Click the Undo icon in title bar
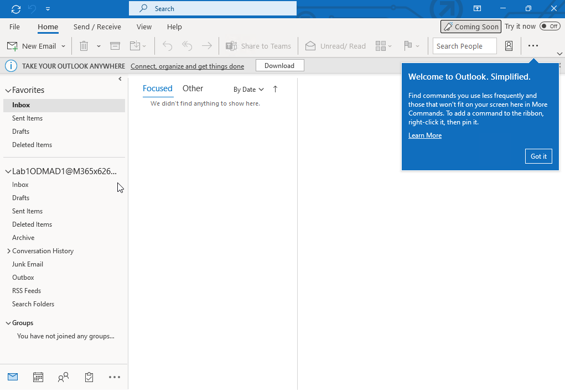 point(32,9)
